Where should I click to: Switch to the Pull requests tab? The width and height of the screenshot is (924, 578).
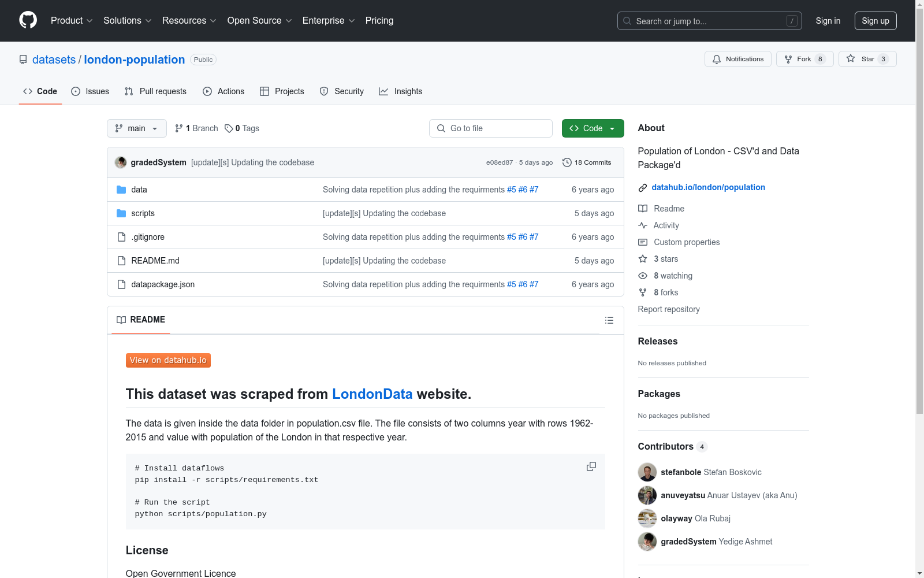(155, 91)
